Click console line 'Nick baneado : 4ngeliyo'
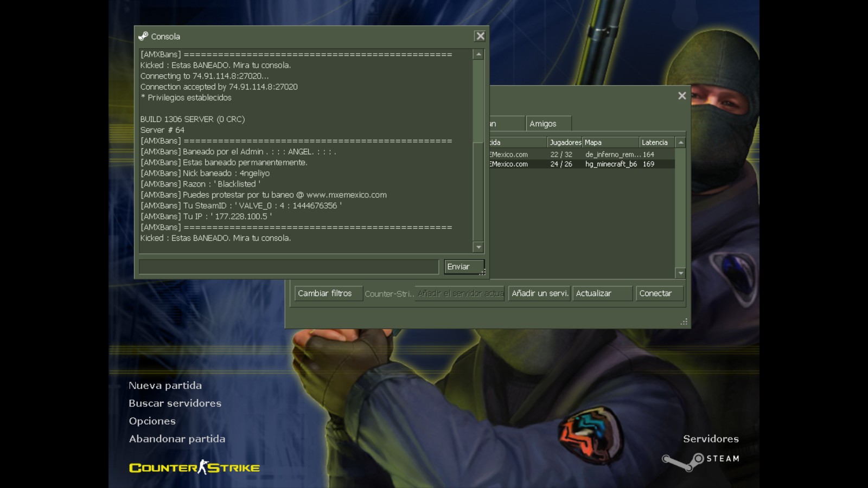 click(205, 174)
